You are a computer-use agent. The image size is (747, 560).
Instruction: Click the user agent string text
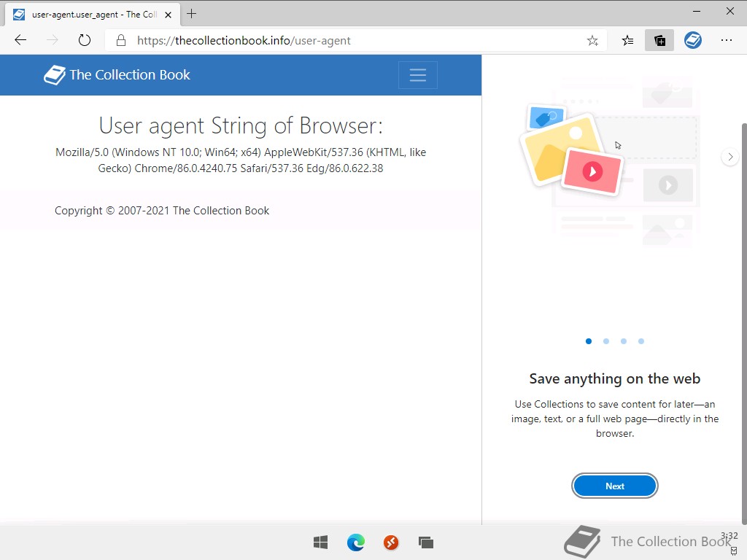[241, 160]
